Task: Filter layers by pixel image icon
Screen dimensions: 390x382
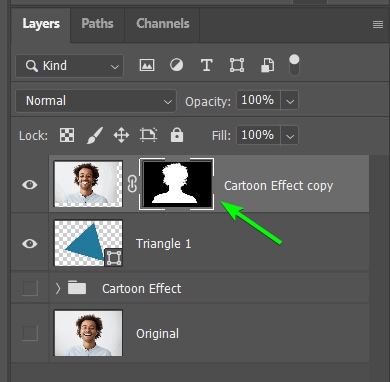Action: pyautogui.click(x=147, y=65)
